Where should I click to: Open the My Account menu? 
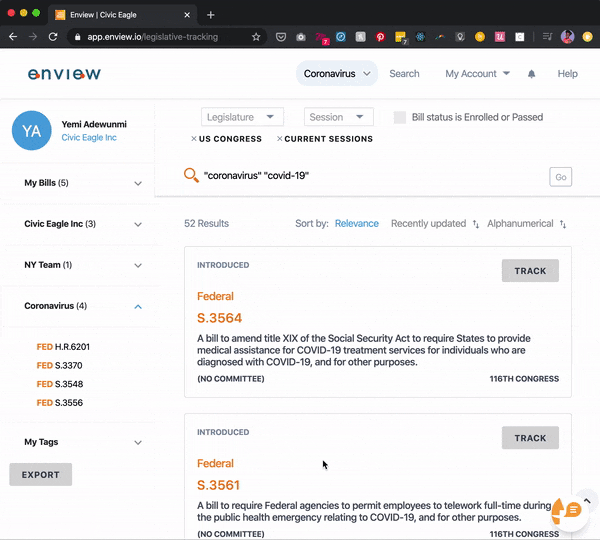[477, 74]
